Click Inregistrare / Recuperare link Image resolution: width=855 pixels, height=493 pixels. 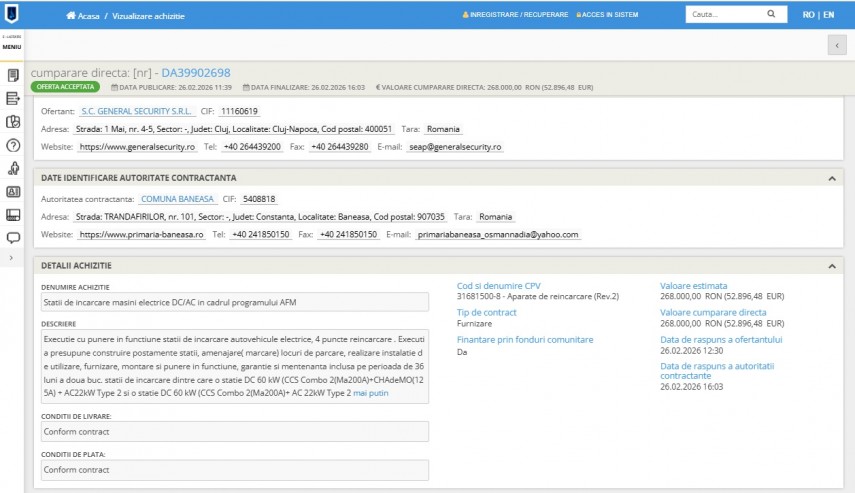pos(515,15)
